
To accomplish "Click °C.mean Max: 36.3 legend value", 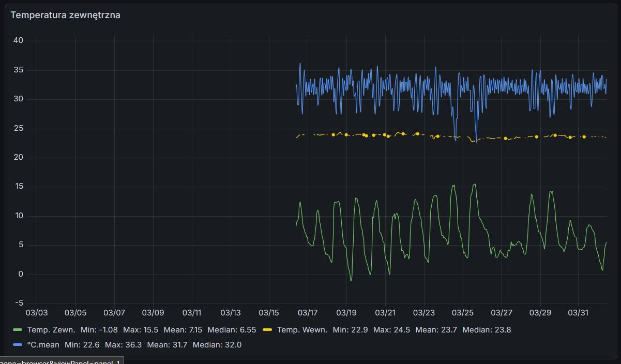I will click(123, 344).
